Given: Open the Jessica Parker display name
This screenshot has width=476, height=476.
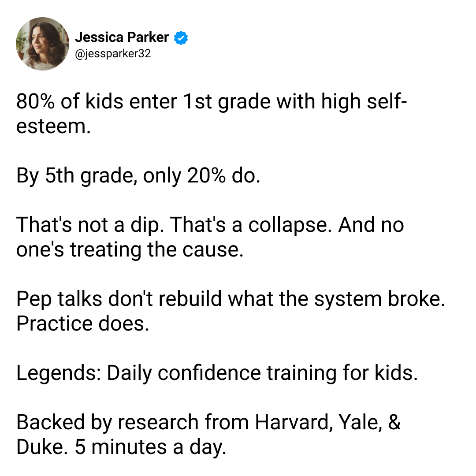Looking at the screenshot, I should [122, 37].
